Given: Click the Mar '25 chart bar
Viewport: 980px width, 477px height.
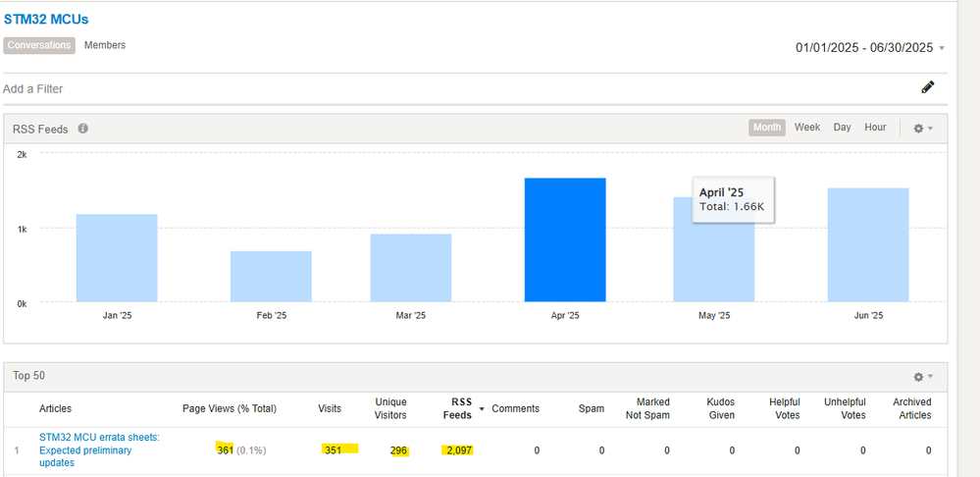Looking at the screenshot, I should point(411,268).
